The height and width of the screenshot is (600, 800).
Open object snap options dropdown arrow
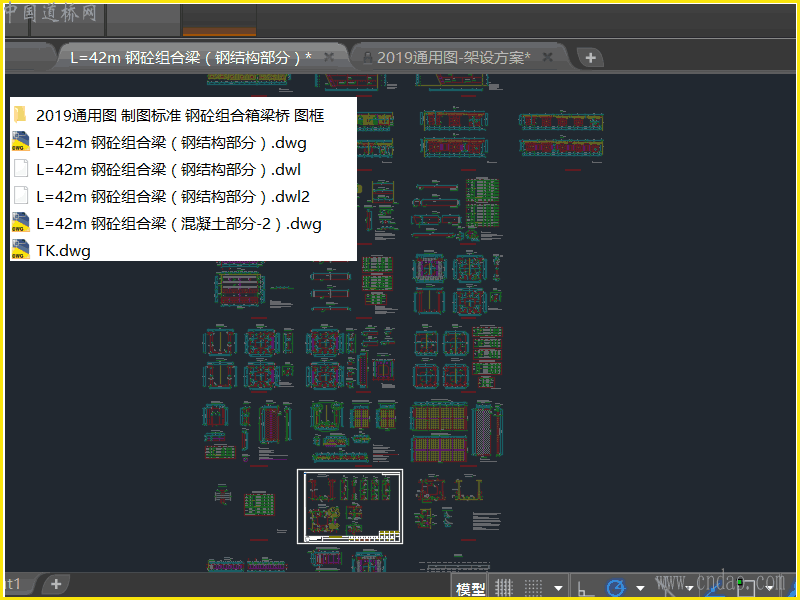coord(769,588)
